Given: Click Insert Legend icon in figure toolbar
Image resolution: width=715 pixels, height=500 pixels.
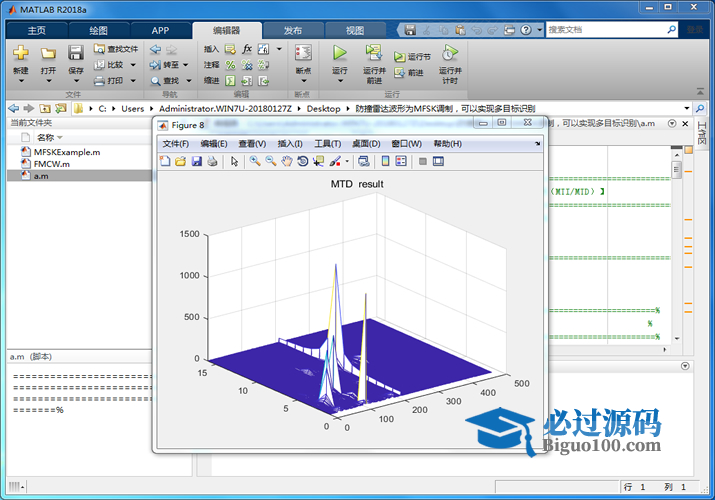Looking at the screenshot, I should tap(401, 161).
